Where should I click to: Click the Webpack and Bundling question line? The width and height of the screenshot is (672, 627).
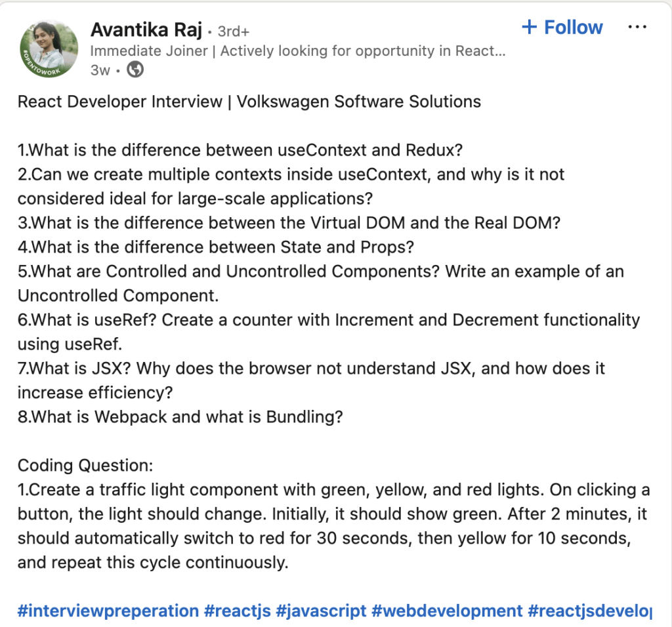(180, 417)
